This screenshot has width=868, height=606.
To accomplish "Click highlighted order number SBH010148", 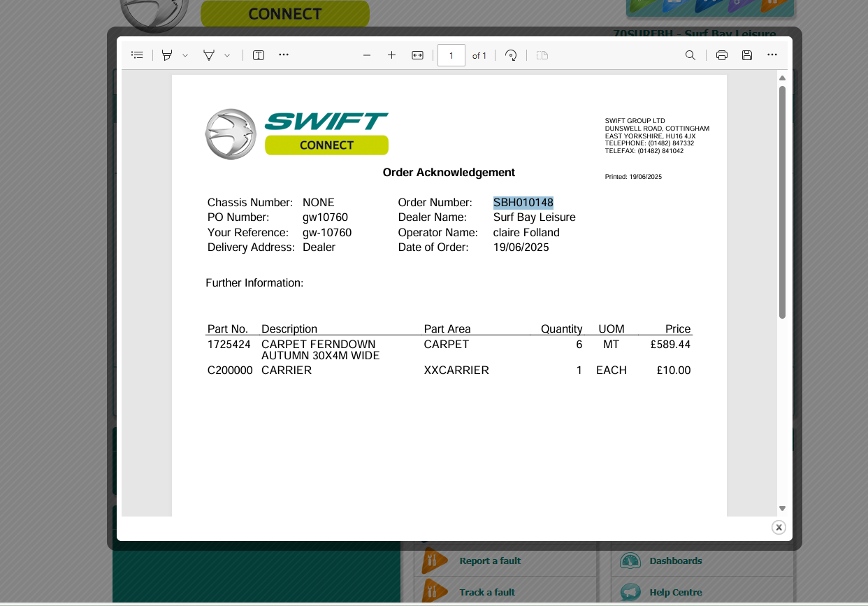I will (x=523, y=203).
